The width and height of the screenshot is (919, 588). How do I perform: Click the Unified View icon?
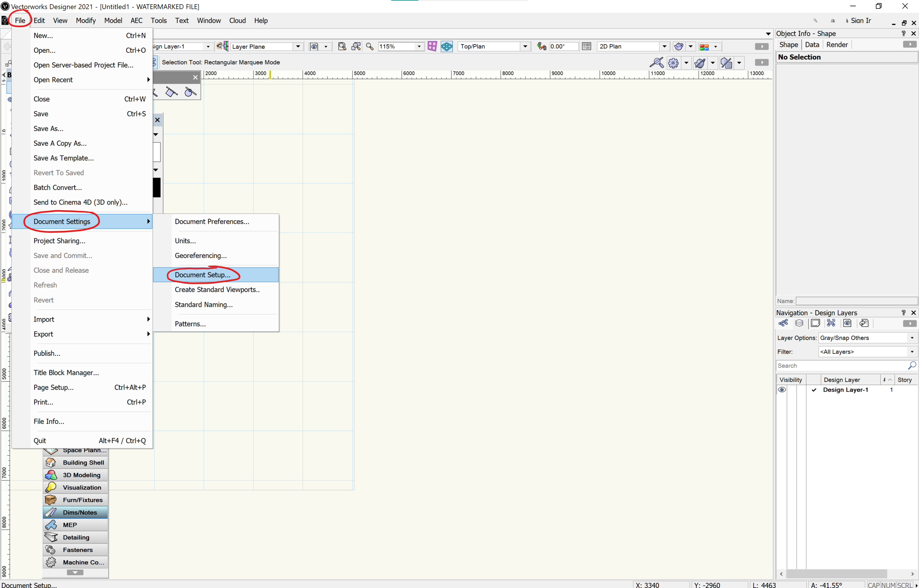click(447, 46)
